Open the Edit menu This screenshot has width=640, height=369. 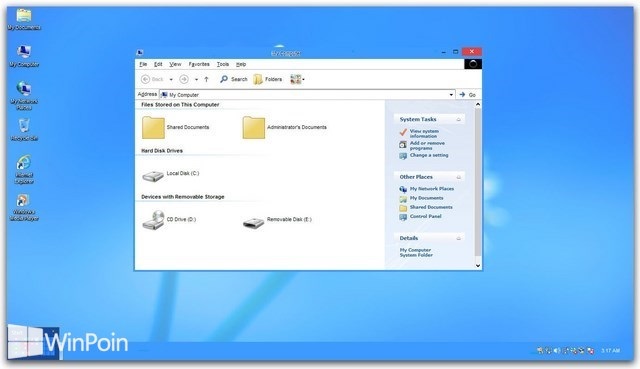[158, 64]
